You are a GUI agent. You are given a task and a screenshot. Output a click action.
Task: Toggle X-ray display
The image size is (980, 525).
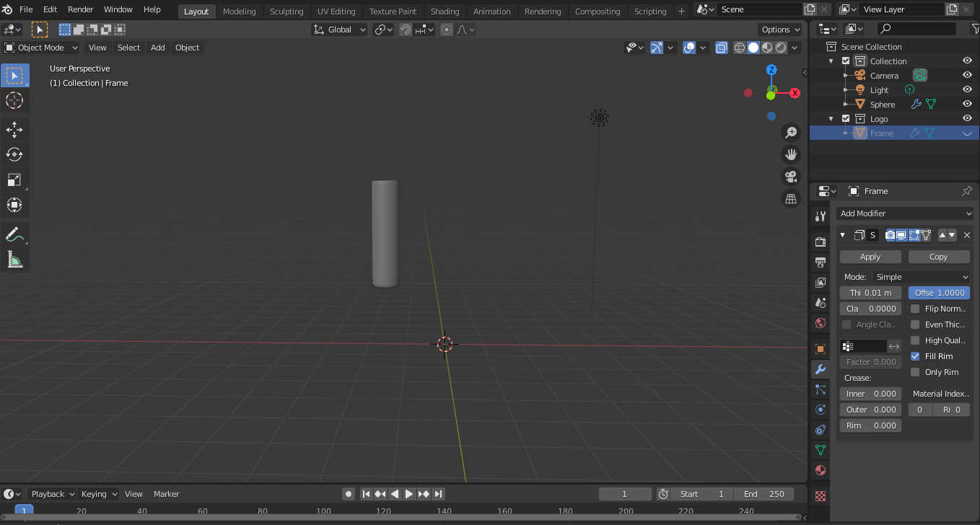click(721, 48)
